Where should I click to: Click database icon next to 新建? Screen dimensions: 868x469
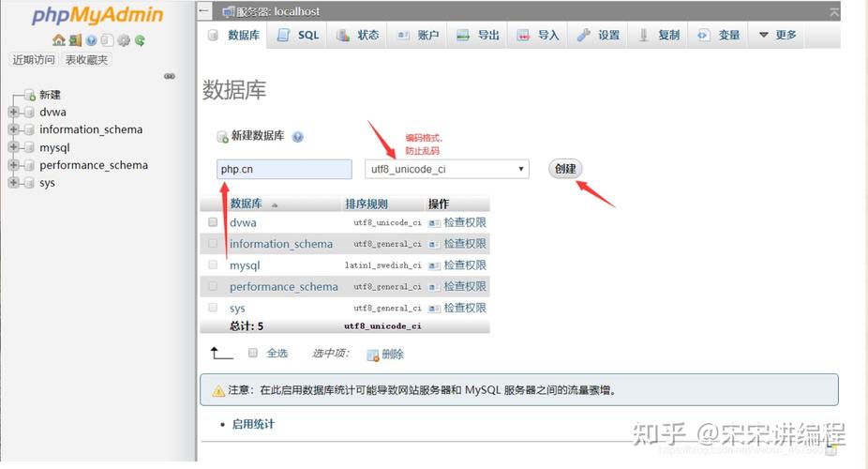30,96
